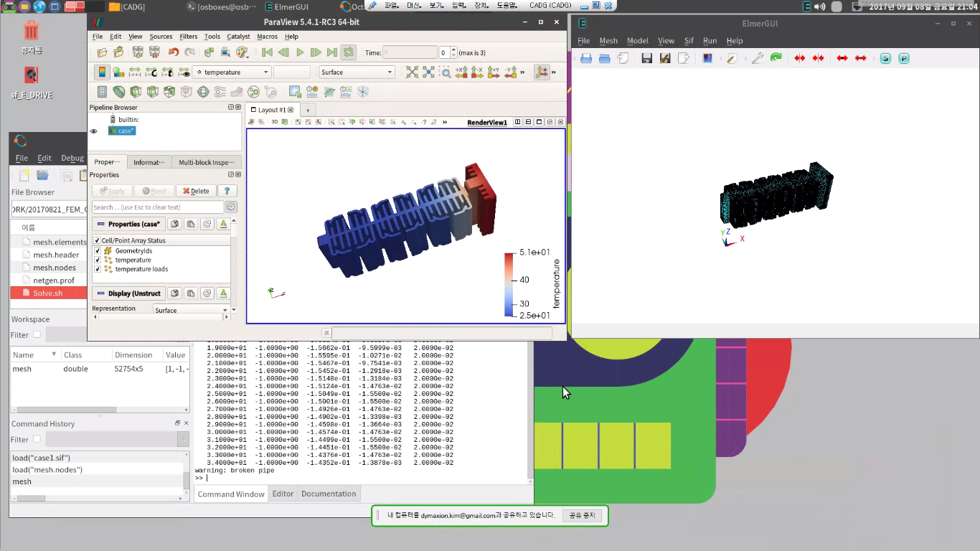The image size is (980, 551).
Task: Click ParaView's undo arrow icon
Action: (x=174, y=52)
